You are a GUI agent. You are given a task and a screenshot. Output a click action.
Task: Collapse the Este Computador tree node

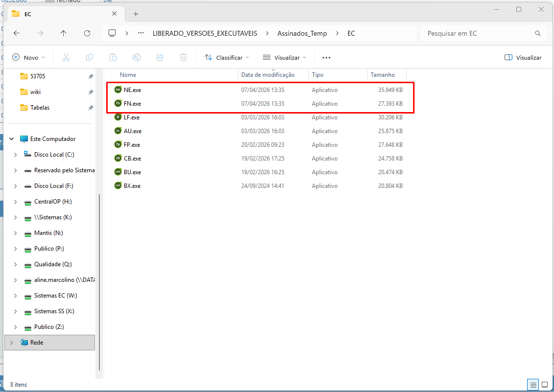click(11, 139)
